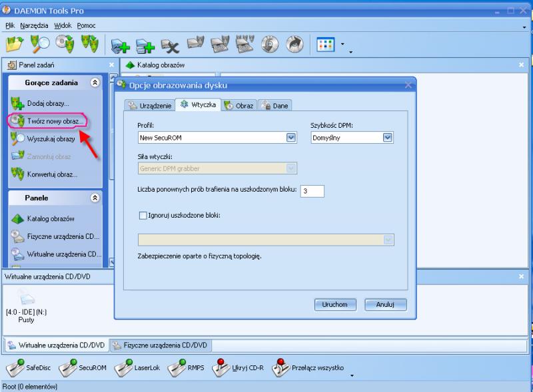Click the colored grid view toolbar icon

click(326, 45)
